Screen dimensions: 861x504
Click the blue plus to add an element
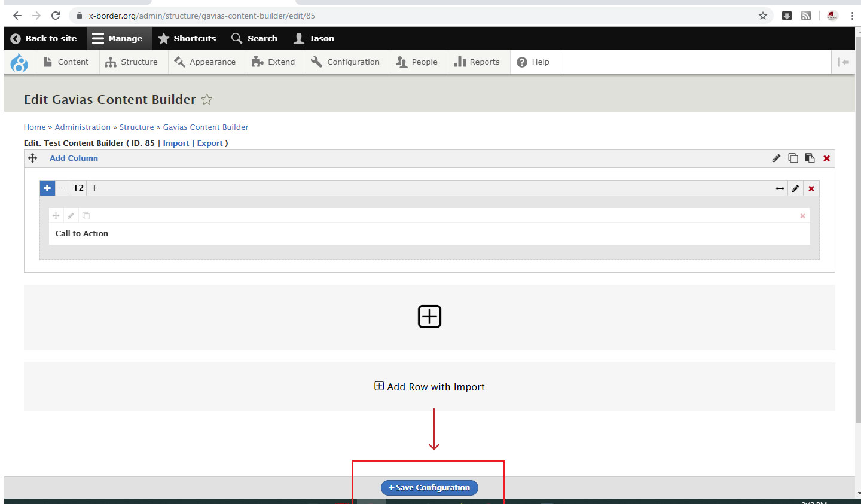coord(47,188)
